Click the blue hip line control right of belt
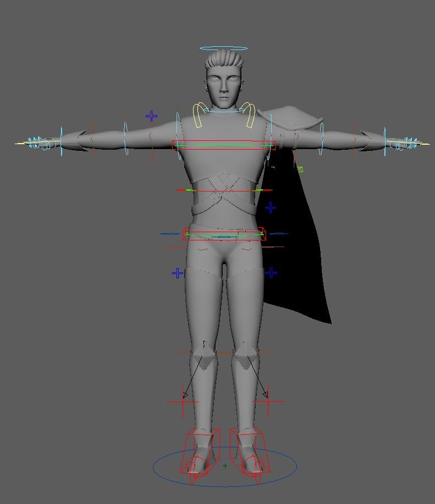Image resolution: width=435 pixels, height=504 pixels. click(278, 234)
